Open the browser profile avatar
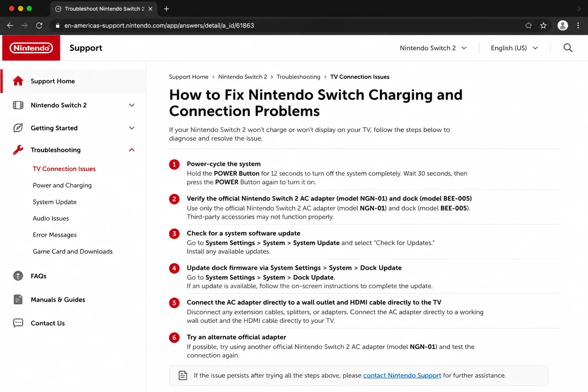588x392 pixels. tap(563, 26)
